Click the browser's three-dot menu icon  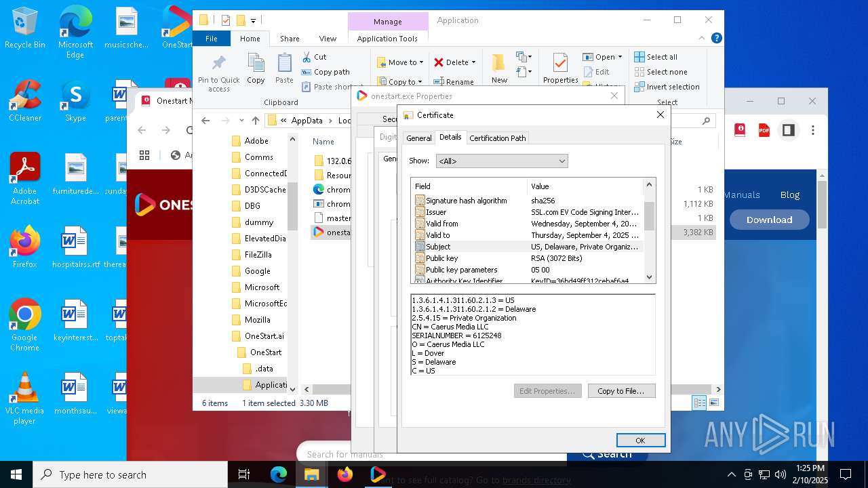813,130
